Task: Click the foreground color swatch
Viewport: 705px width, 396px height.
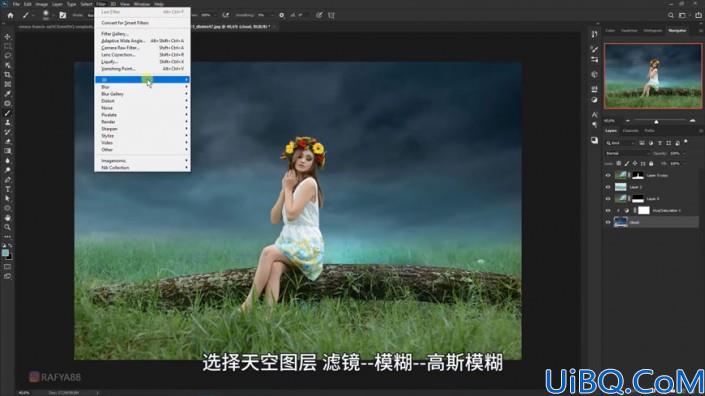Action: (x=5, y=253)
